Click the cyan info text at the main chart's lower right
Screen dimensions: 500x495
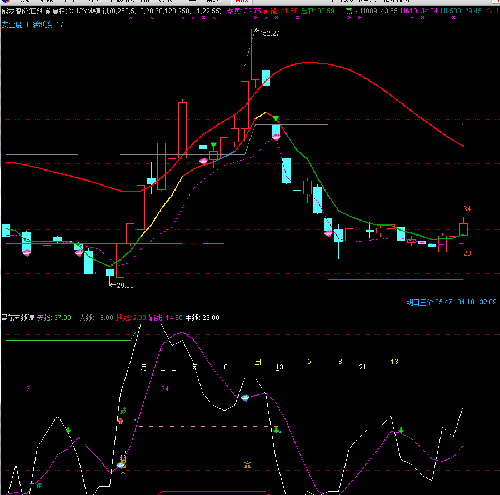click(451, 302)
